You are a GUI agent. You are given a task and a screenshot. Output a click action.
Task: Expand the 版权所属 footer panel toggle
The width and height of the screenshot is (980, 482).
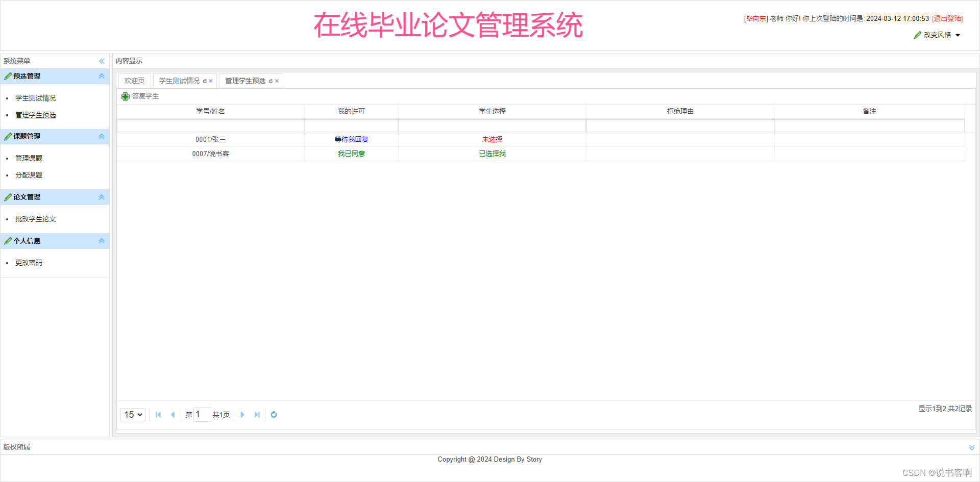coord(971,447)
